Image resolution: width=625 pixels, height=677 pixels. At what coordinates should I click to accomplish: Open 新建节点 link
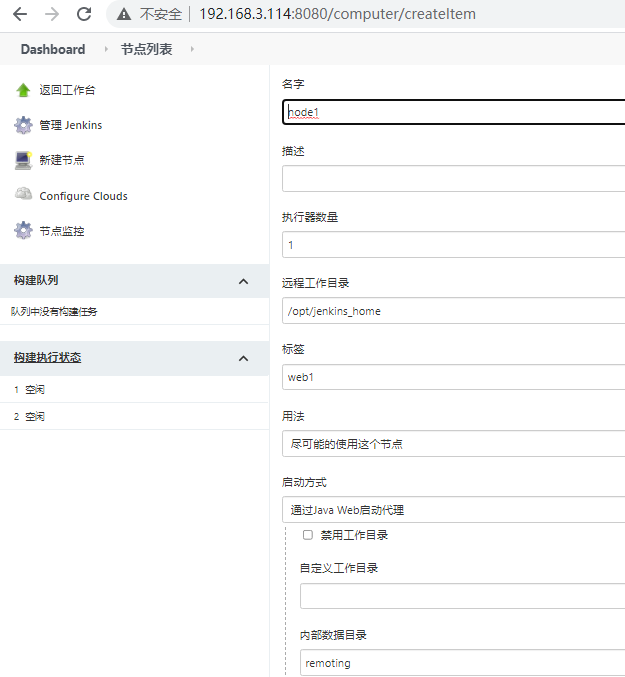click(62, 160)
